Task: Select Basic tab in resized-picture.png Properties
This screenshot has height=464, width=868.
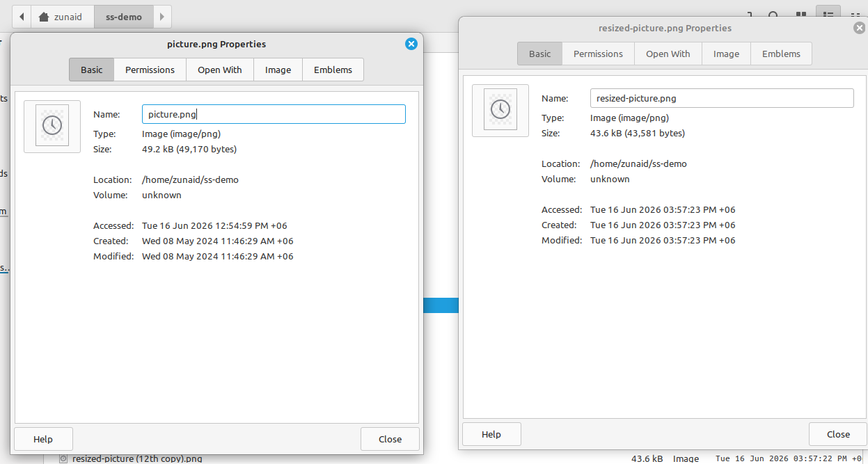Action: [539, 54]
